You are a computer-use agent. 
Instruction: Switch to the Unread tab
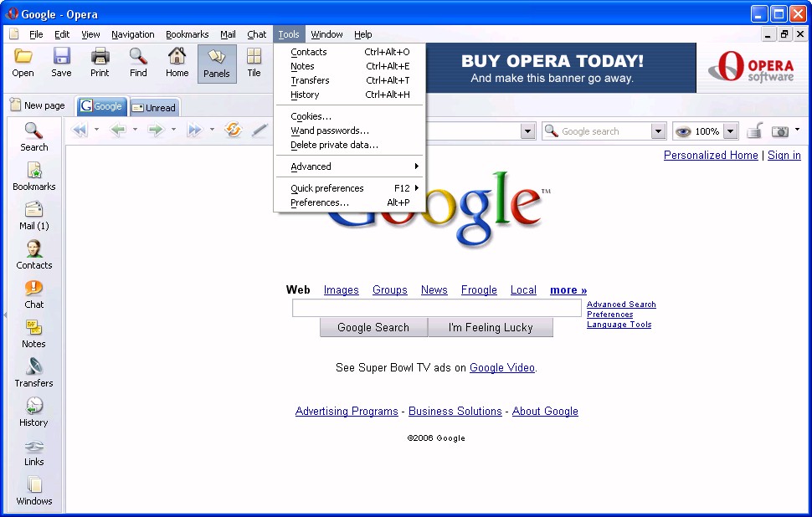(154, 108)
